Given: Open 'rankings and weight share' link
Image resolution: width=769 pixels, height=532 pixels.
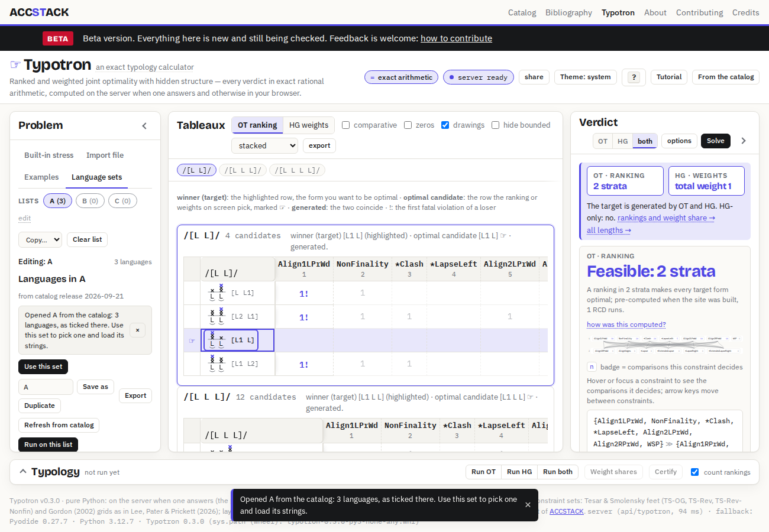Looking at the screenshot, I should (666, 218).
